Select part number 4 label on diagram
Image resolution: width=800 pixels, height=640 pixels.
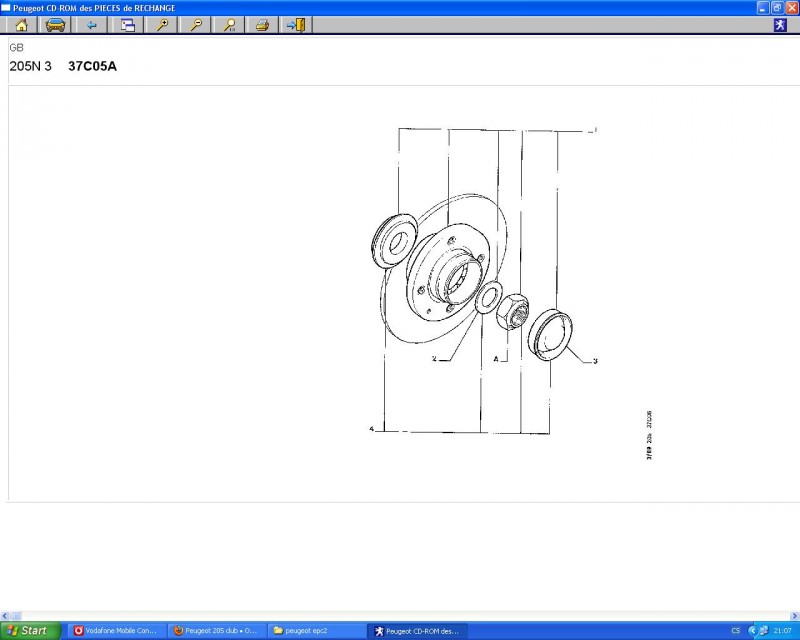coord(371,429)
